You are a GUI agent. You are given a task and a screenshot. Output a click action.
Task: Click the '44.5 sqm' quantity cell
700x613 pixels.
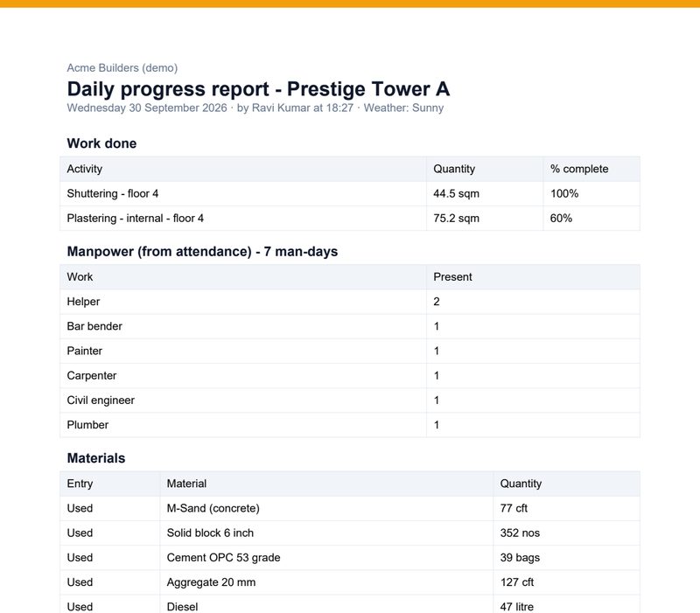(x=485, y=193)
